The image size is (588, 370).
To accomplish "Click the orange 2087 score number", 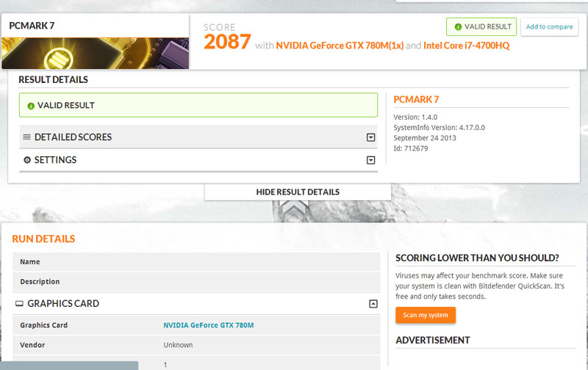I will point(227,42).
